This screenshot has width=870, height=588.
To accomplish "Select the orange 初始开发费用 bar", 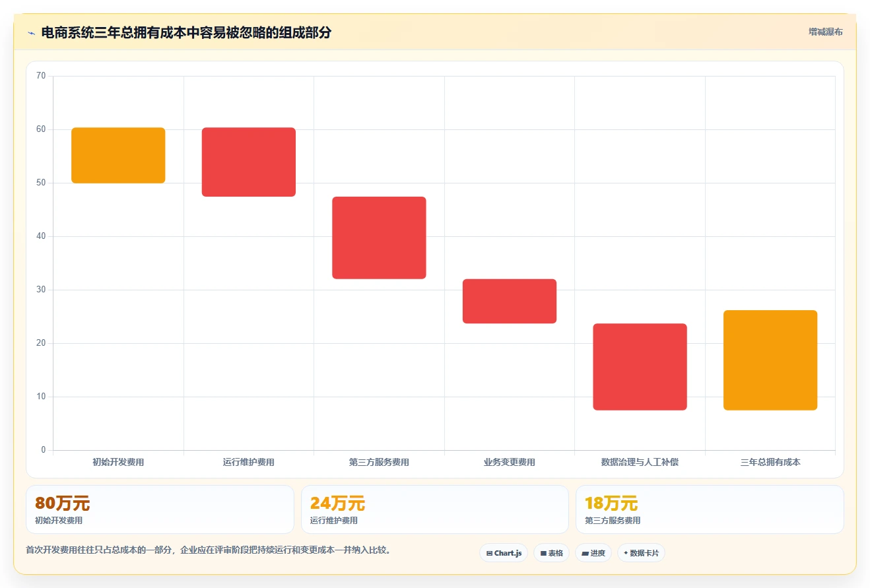I will pyautogui.click(x=118, y=155).
